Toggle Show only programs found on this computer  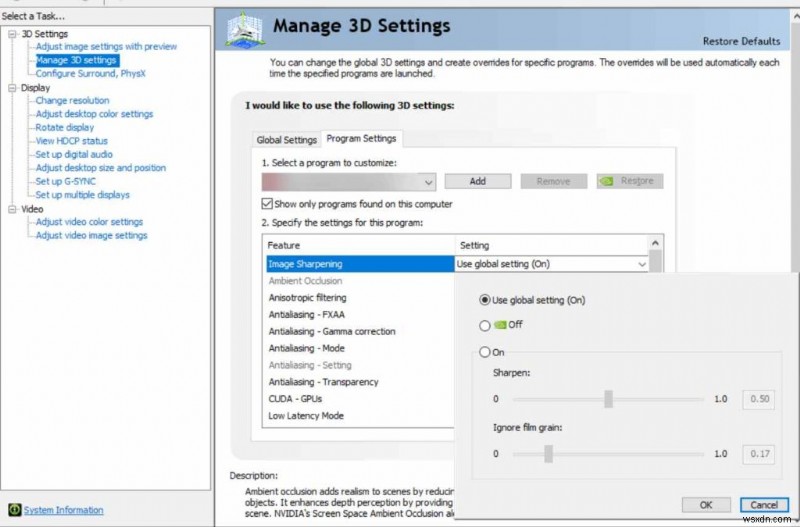(267, 204)
